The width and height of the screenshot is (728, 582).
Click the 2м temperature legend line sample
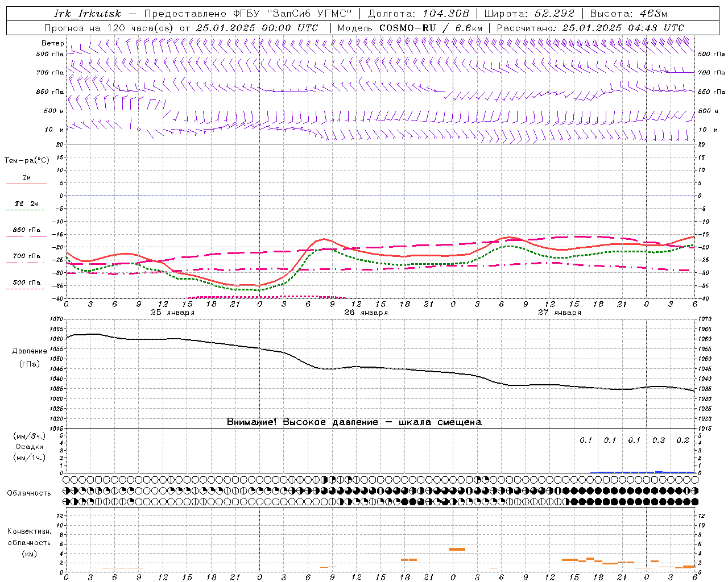(26, 184)
